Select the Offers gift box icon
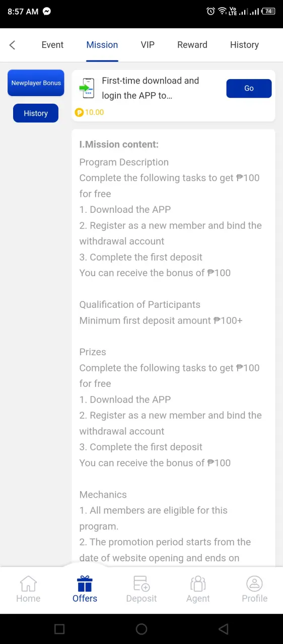283x644 pixels. [x=85, y=584]
